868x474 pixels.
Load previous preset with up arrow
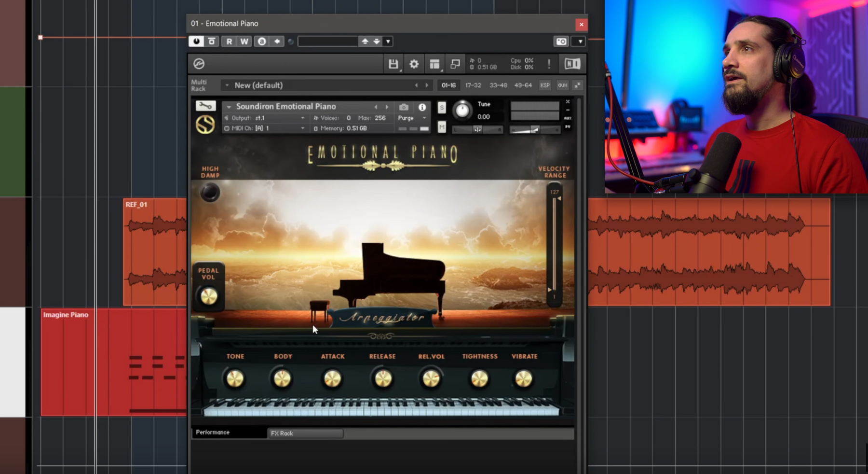click(365, 42)
